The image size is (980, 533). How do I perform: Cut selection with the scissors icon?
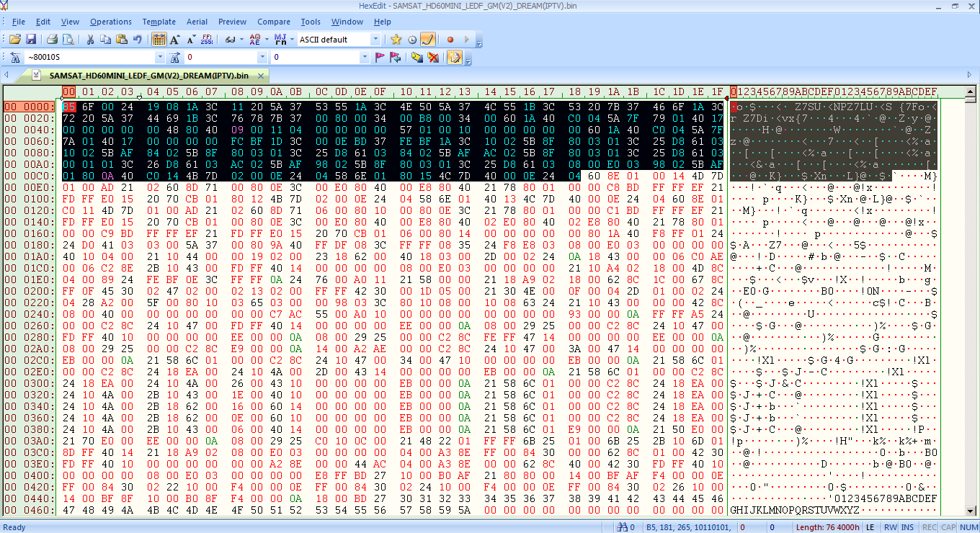point(91,40)
